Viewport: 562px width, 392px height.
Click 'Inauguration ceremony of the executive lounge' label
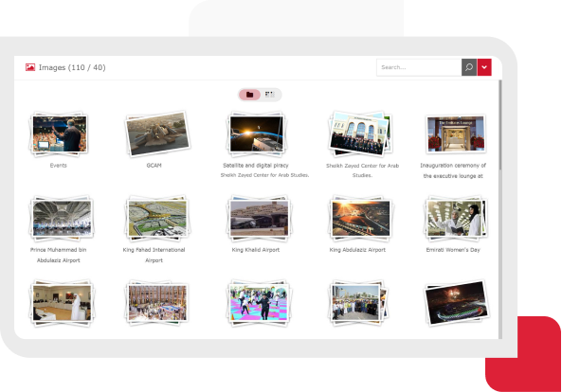click(x=453, y=170)
